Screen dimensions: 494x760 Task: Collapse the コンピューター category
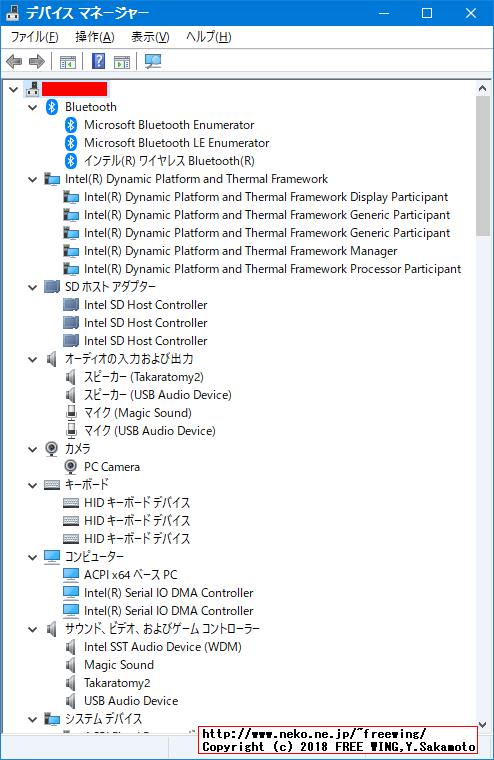(32, 557)
